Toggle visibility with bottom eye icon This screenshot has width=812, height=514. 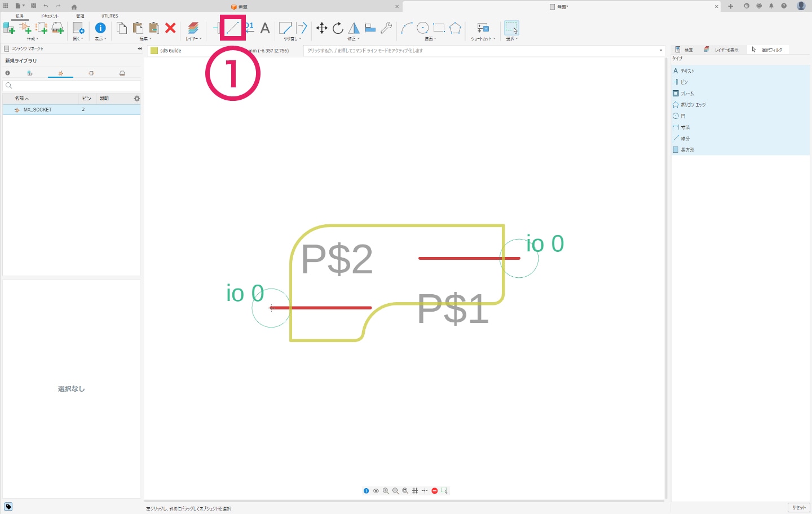point(376,491)
